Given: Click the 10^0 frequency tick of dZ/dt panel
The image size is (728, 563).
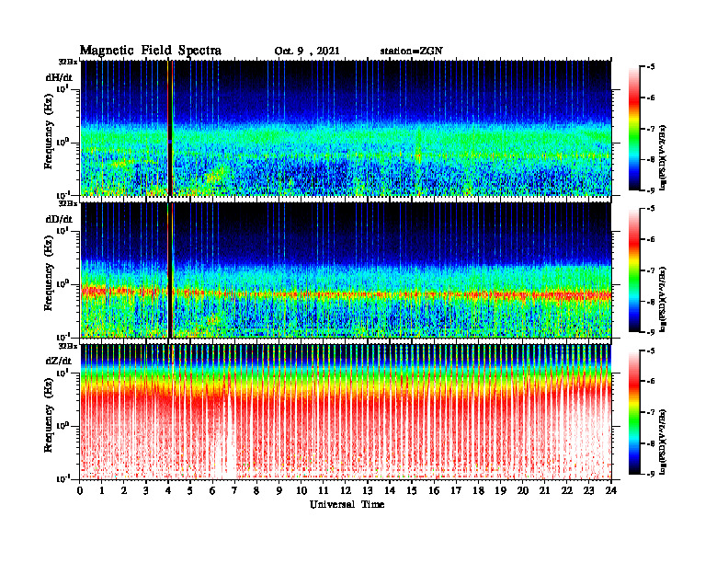Looking at the screenshot, I should (63, 426).
